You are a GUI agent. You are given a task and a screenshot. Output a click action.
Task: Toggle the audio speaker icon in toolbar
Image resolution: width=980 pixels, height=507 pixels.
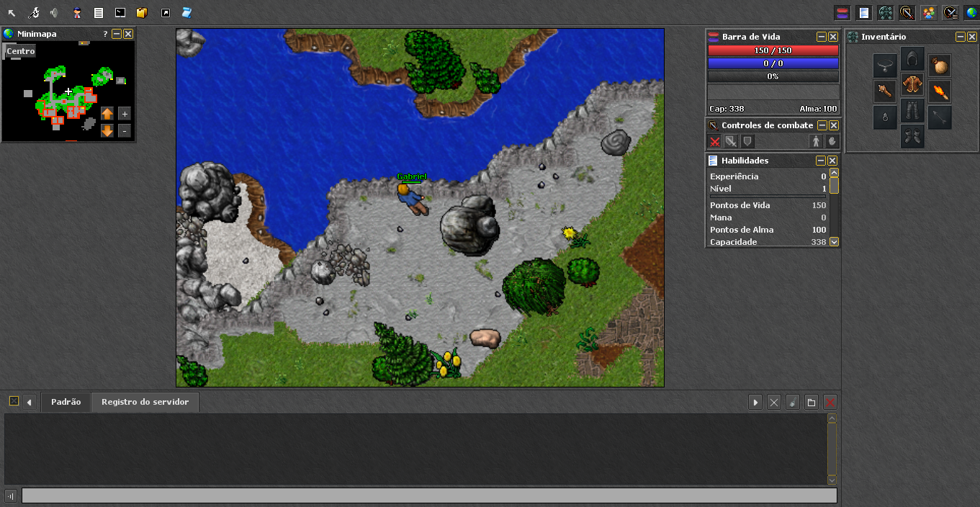pos(55,13)
